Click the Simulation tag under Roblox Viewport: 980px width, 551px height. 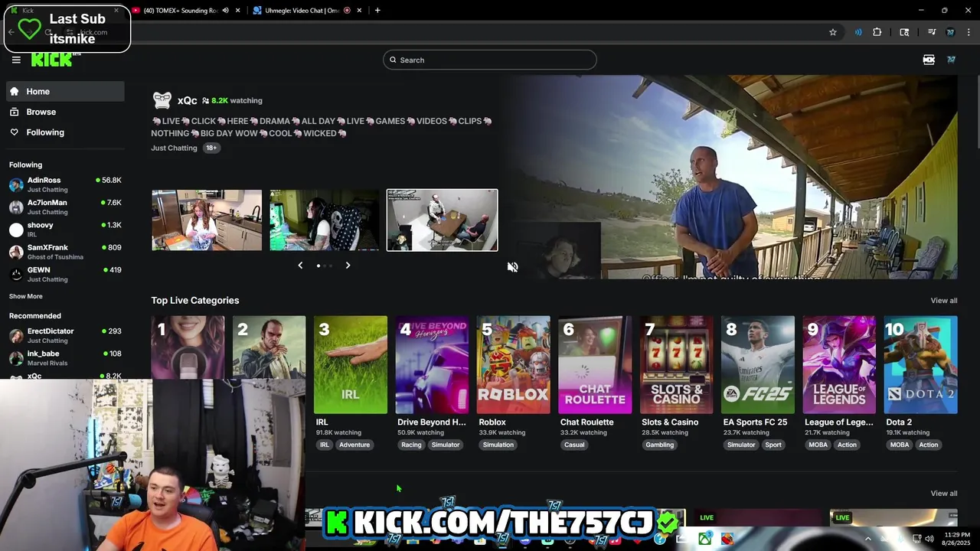[498, 445]
